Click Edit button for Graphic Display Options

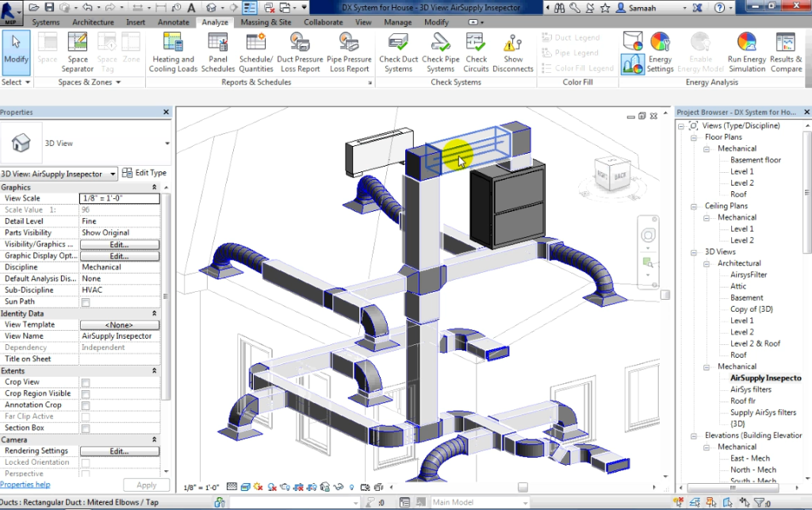[120, 255]
